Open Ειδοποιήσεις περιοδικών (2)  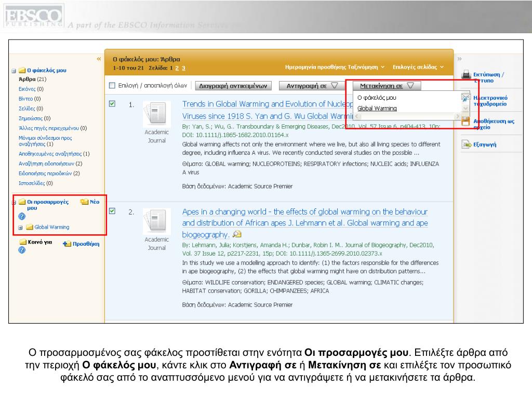click(49, 174)
